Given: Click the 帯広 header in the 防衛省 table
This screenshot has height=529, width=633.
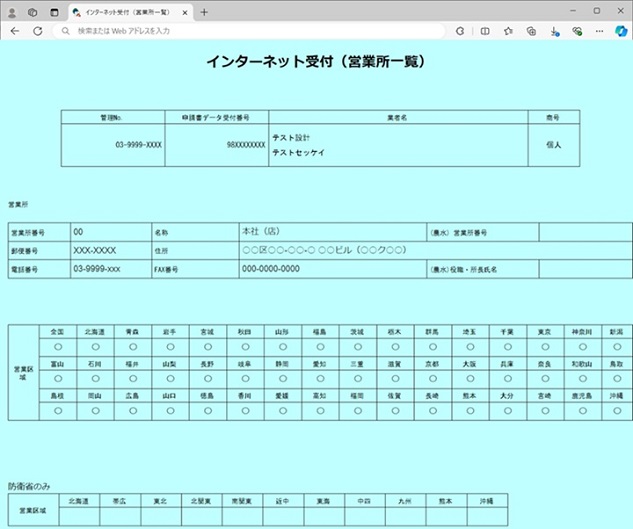Looking at the screenshot, I should pos(120,501).
